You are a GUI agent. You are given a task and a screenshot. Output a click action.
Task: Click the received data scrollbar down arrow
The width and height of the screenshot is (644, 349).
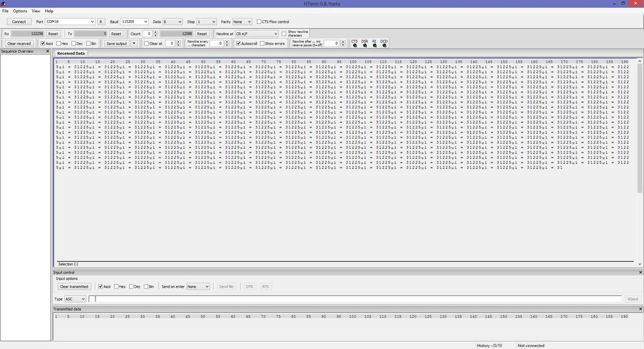[639, 264]
